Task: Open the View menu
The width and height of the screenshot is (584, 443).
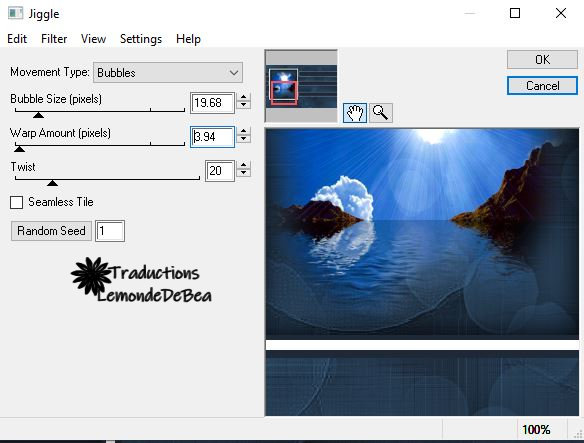Action: [x=93, y=39]
